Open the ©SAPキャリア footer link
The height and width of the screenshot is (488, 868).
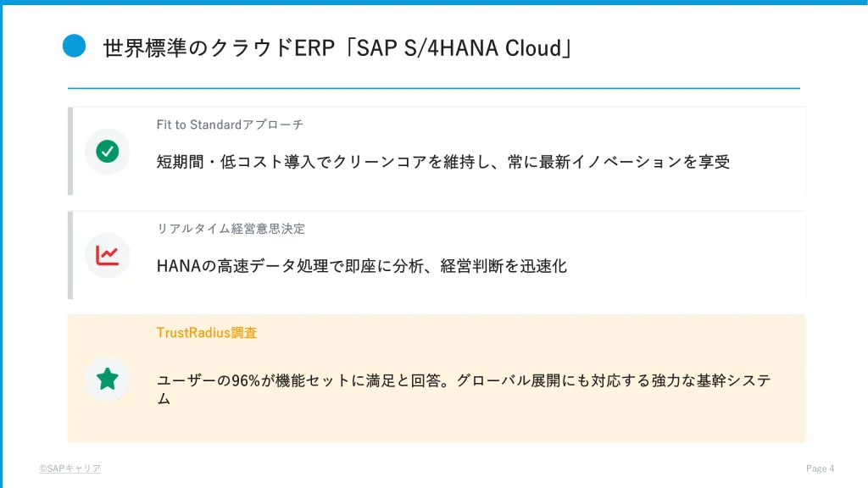(70, 469)
